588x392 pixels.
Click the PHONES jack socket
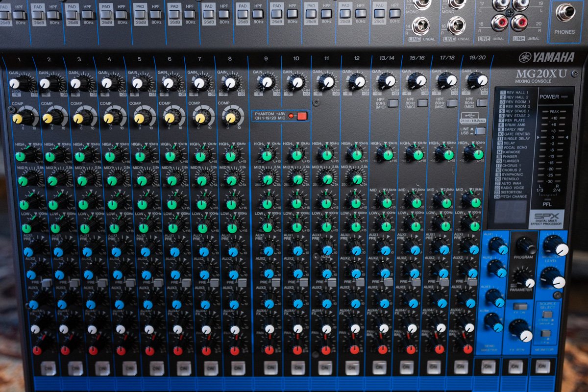pyautogui.click(x=565, y=12)
